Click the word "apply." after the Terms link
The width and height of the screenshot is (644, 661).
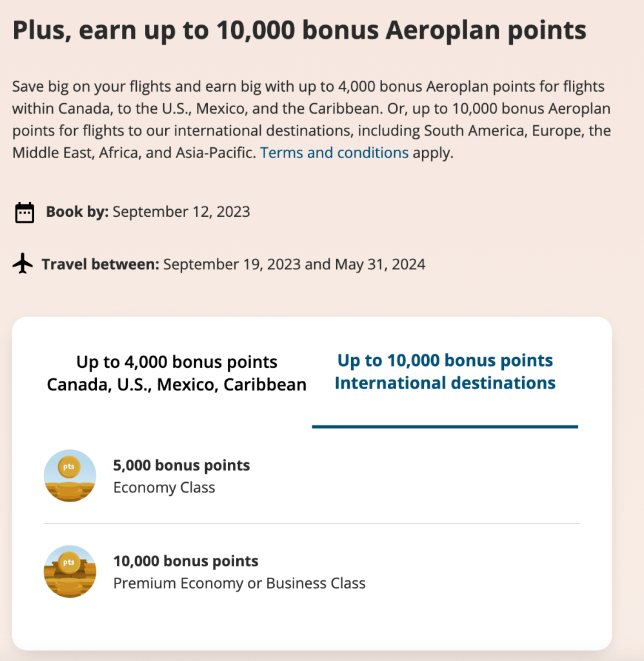click(433, 153)
